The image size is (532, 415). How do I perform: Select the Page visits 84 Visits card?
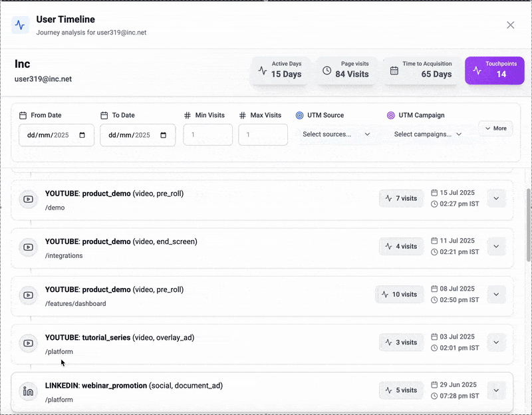point(346,70)
